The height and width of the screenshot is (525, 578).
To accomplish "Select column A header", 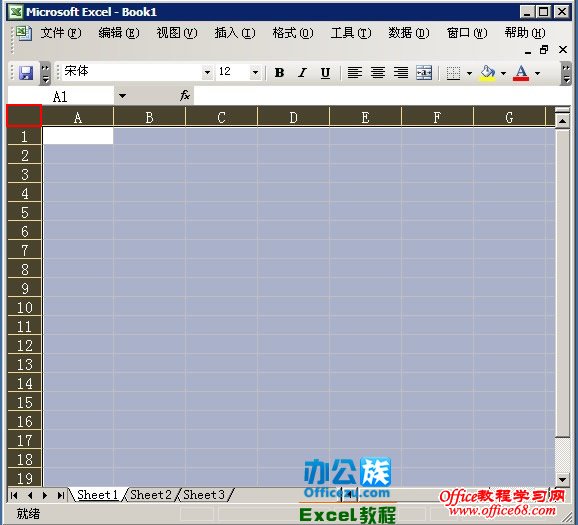I will click(x=78, y=117).
